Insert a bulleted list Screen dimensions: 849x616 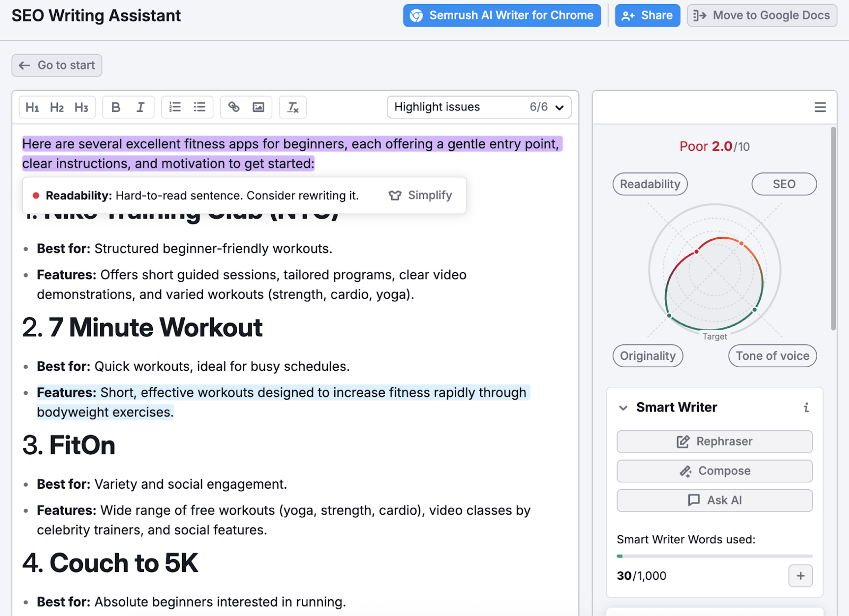click(200, 107)
